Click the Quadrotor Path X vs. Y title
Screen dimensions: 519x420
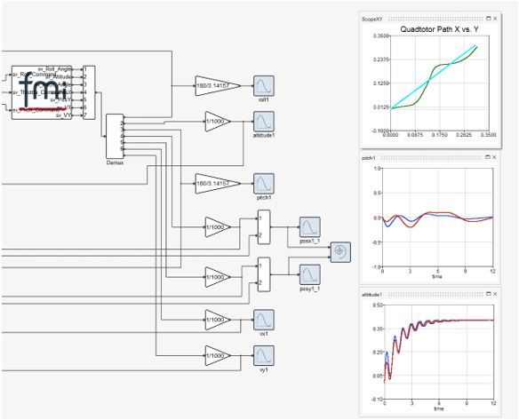(x=439, y=29)
